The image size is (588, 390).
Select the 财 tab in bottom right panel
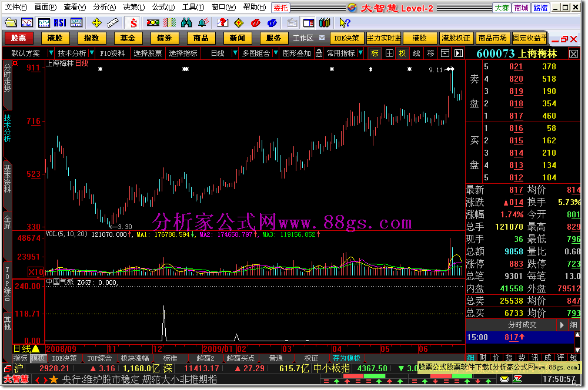point(483,358)
